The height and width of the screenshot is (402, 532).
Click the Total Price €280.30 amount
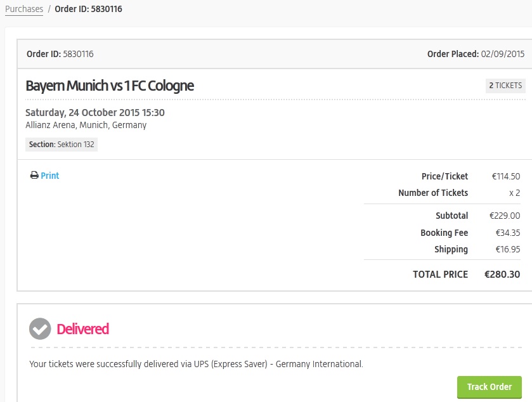coord(502,275)
